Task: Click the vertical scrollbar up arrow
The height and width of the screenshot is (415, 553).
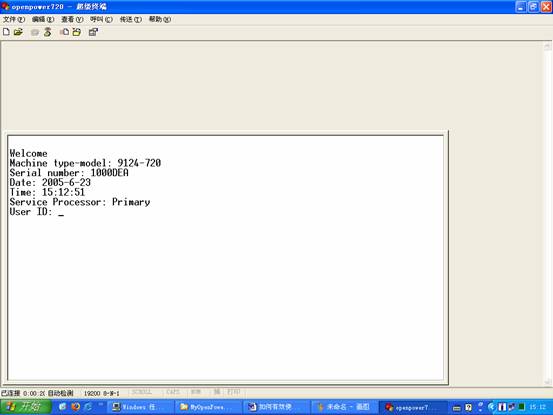Action: 547,46
